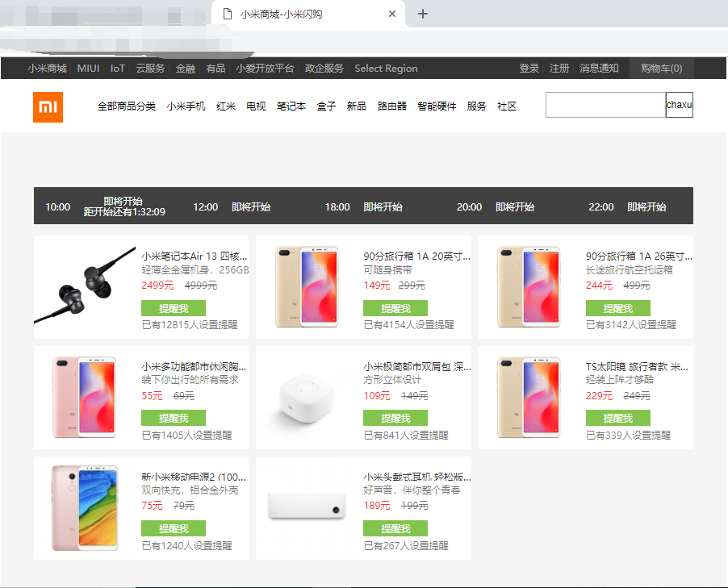The width and height of the screenshot is (728, 588).
Task: Click the 注册 register link
Action: point(559,69)
